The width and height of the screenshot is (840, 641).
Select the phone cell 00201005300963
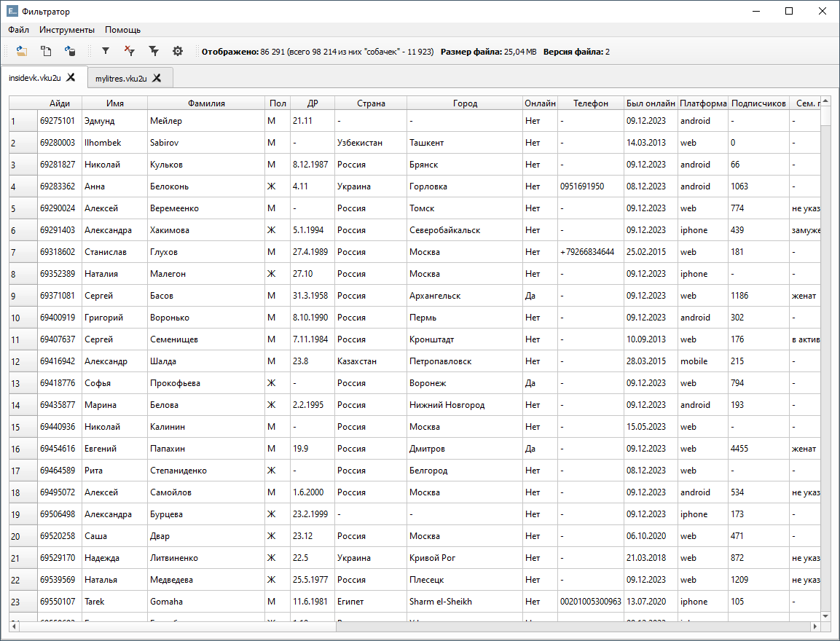coord(591,602)
